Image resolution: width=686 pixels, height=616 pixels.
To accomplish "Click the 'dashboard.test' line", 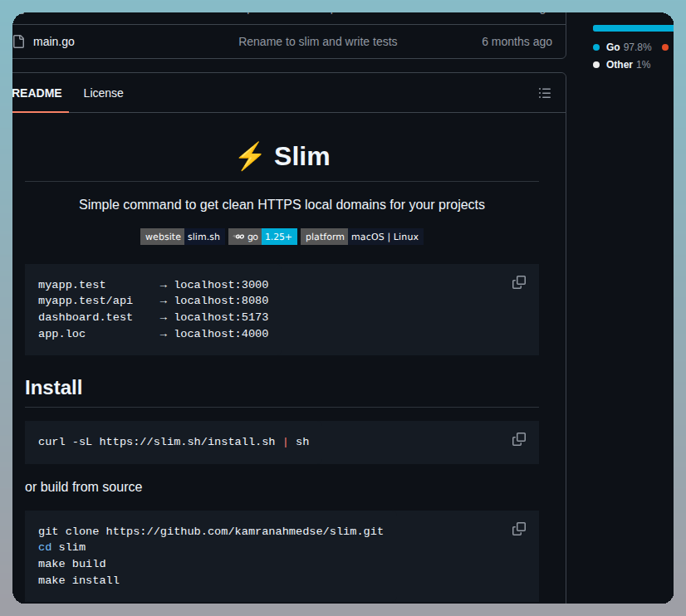I will click(x=153, y=317).
